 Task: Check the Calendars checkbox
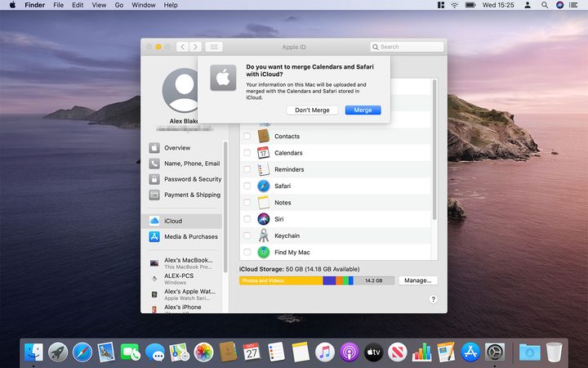(247, 152)
